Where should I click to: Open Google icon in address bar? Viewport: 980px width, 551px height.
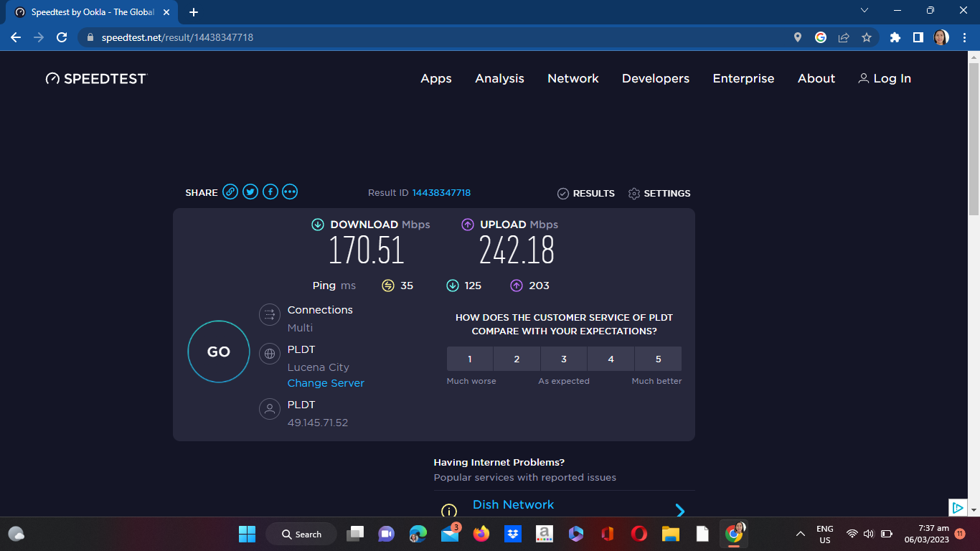tap(821, 37)
